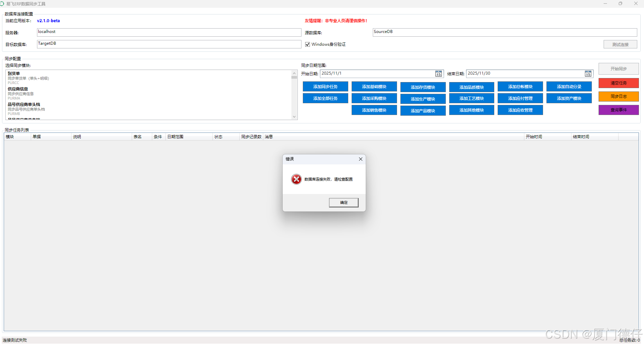Click the 模块 column header
Screen dimensions: 644x345
point(17,137)
